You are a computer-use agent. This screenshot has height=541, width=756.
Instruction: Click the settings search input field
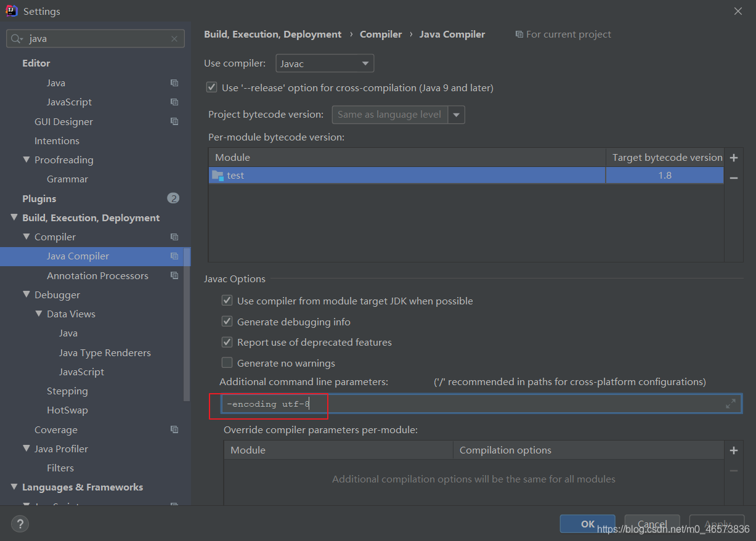(96, 38)
